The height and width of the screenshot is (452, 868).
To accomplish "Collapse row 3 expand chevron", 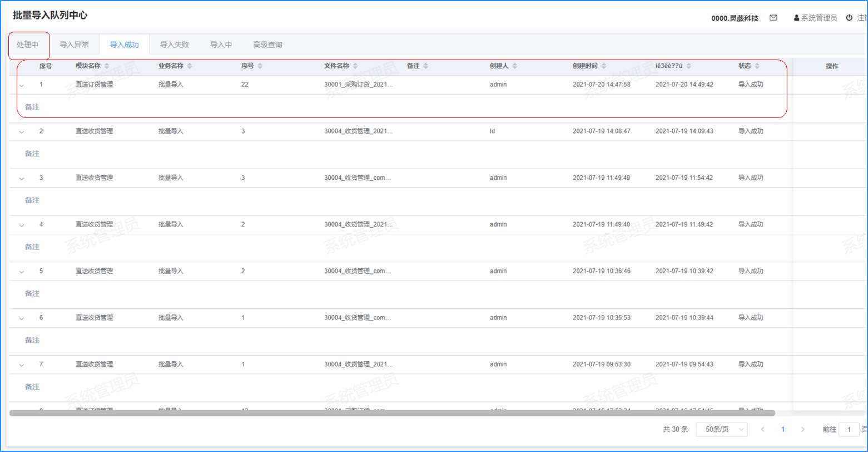I will [x=22, y=178].
